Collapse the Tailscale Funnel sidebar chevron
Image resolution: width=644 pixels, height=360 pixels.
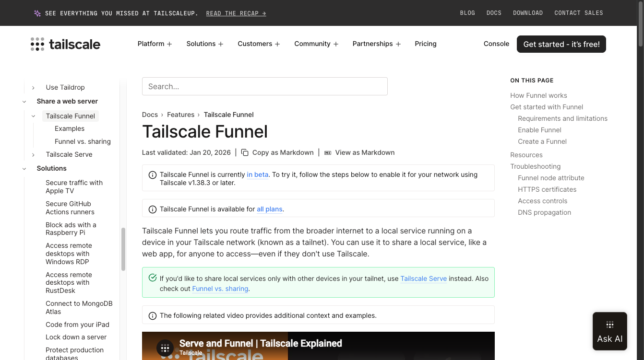[33, 116]
